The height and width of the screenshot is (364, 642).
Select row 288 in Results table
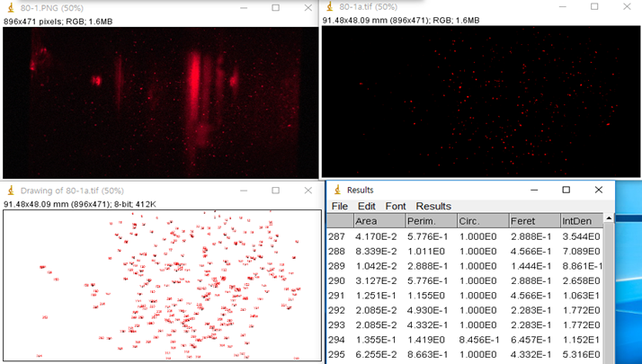[465, 251]
